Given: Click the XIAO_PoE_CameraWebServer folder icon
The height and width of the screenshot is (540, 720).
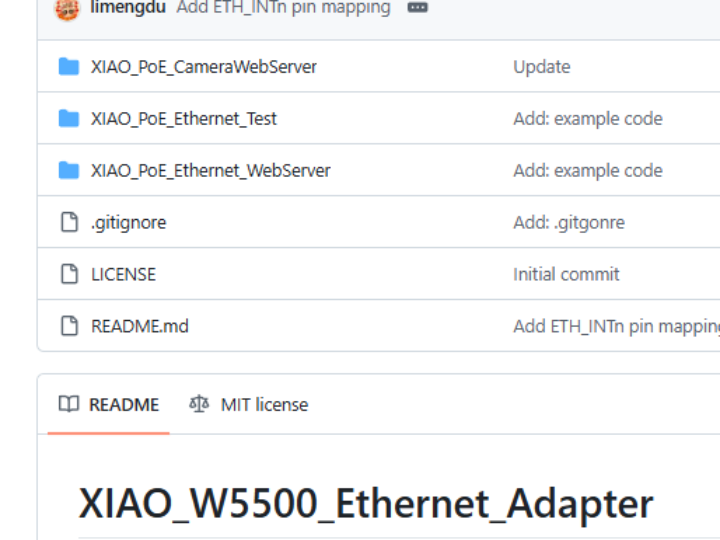Looking at the screenshot, I should pyautogui.click(x=69, y=67).
